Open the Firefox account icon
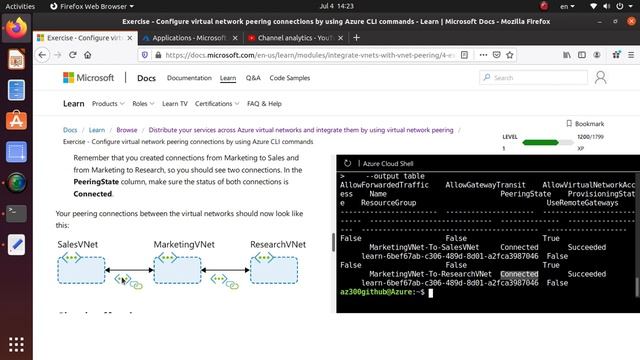Image resolution: width=640 pixels, height=360 pixels. (597, 55)
